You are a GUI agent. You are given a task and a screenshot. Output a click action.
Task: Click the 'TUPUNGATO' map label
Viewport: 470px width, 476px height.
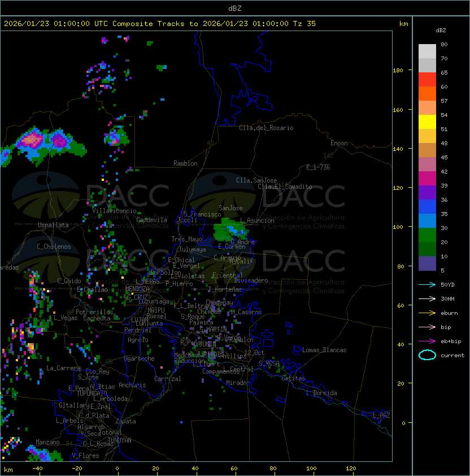tap(92, 393)
